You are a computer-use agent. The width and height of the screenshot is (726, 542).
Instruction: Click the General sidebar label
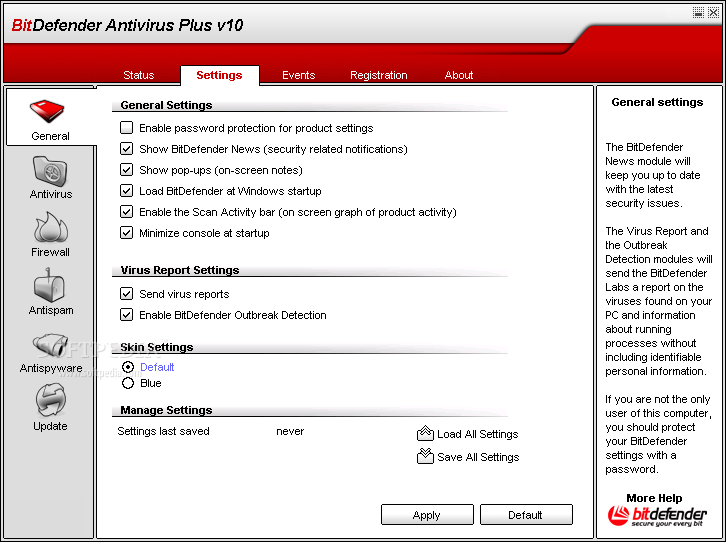50,136
